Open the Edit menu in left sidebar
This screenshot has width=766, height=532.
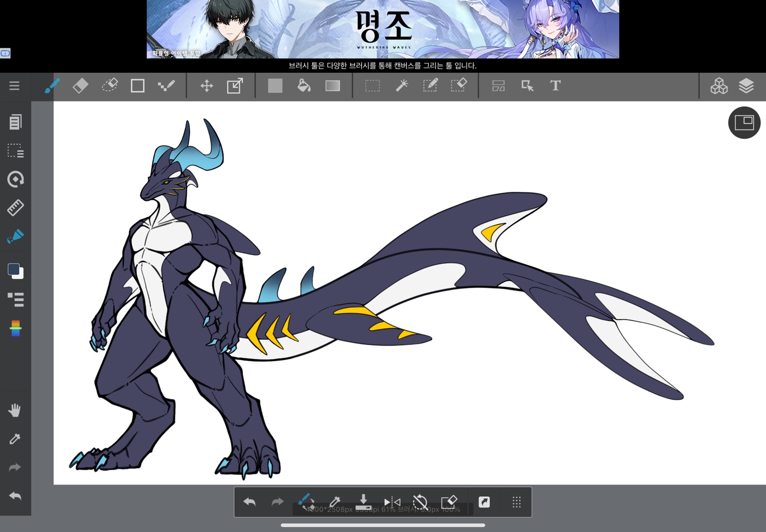[15, 122]
